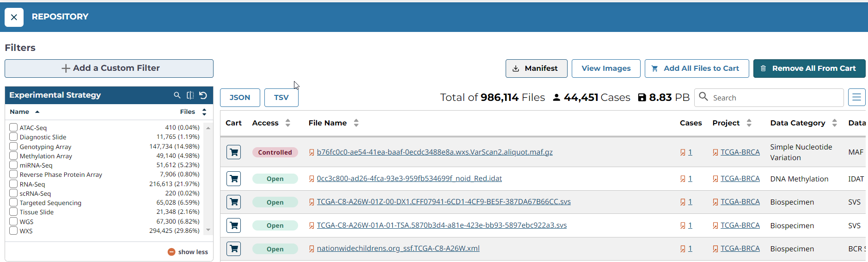Screen dimensions: 868x262
Task: Enable the WXS experimental strategy checkbox
Action: point(13,231)
